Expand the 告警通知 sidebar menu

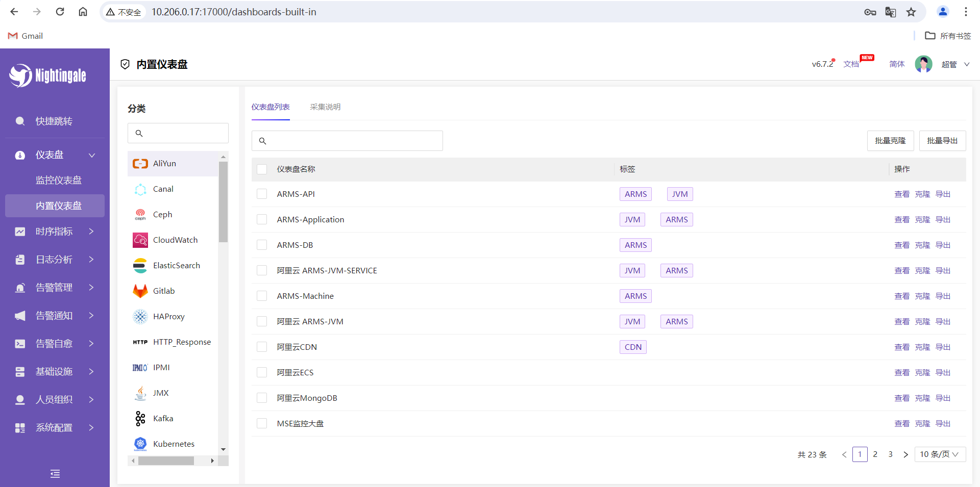[55, 316]
